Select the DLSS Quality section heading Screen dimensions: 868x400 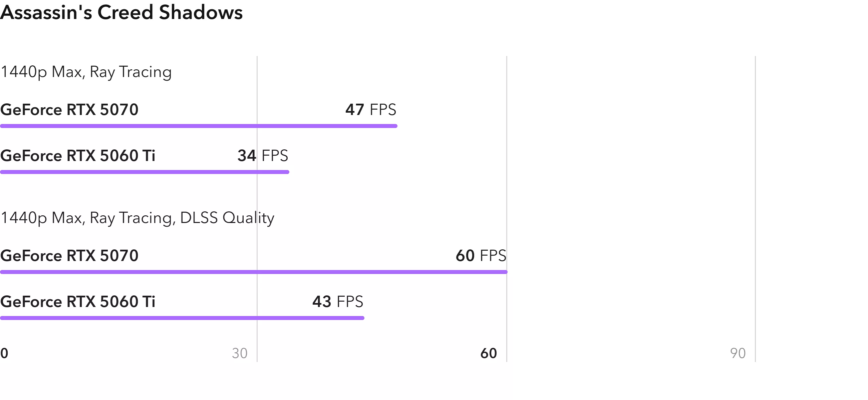pyautogui.click(x=137, y=218)
